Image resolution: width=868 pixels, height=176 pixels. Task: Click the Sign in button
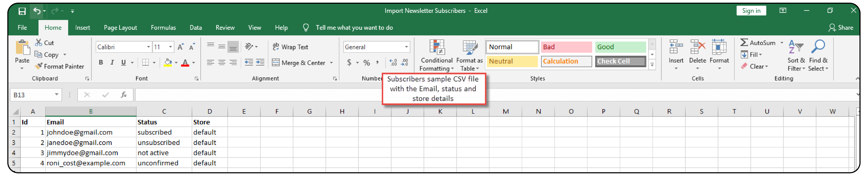point(751,11)
